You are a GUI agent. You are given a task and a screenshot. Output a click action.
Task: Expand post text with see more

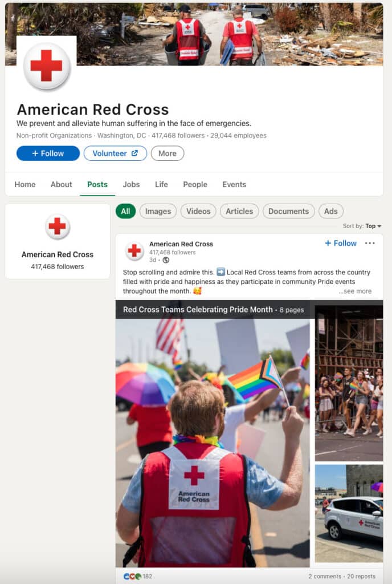tap(355, 291)
